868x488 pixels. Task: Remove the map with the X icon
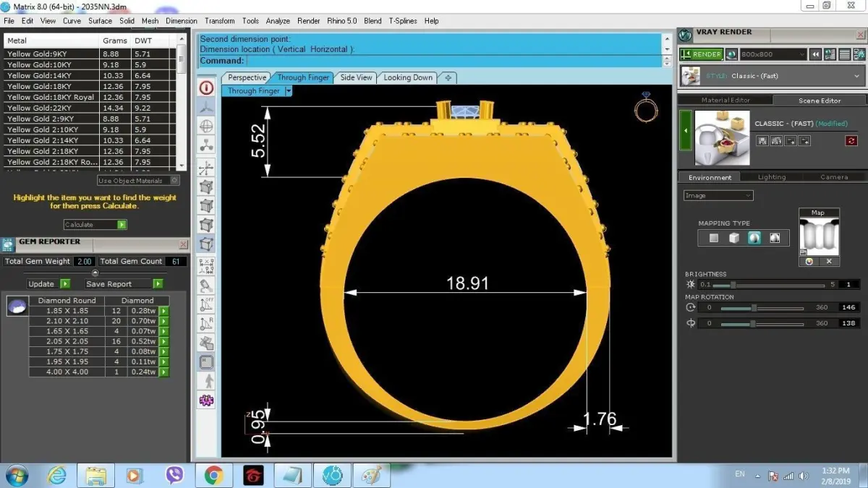829,262
